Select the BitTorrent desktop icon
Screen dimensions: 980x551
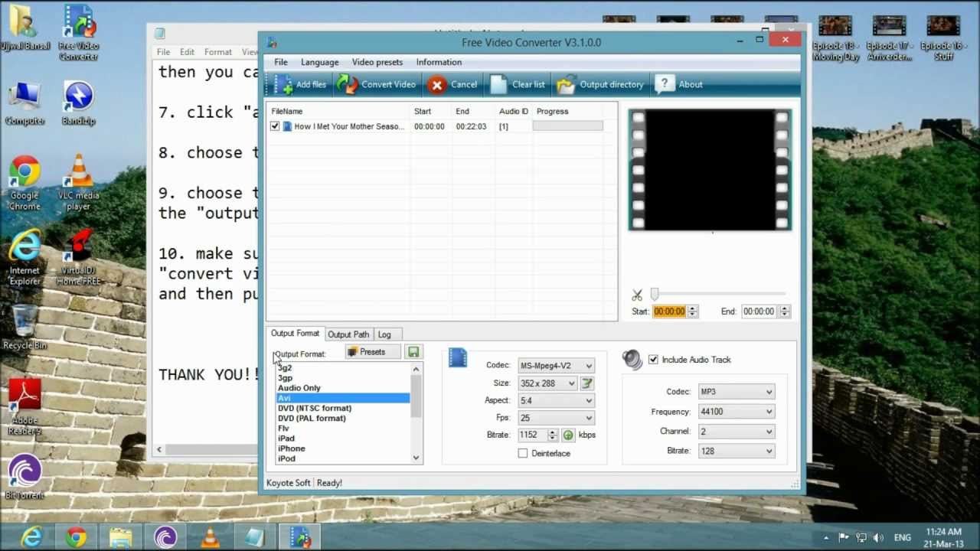pyautogui.click(x=24, y=478)
